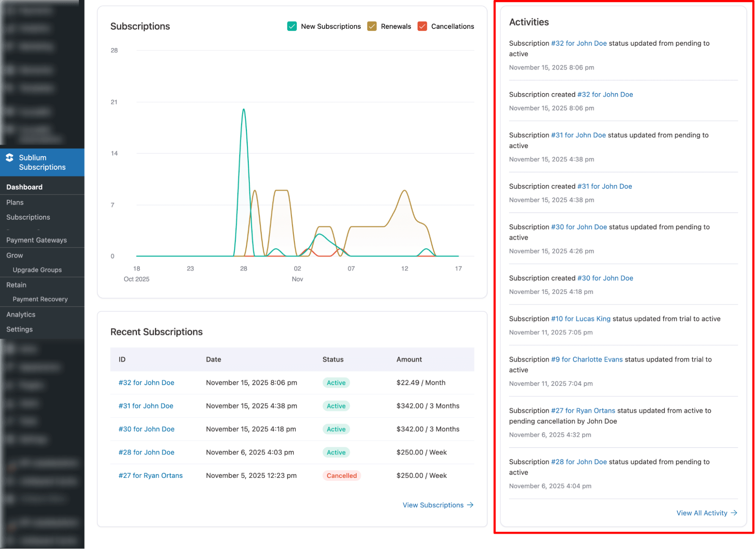Uncheck the New Subscriptions legend checkbox
This screenshot has height=549, width=756.
point(292,26)
